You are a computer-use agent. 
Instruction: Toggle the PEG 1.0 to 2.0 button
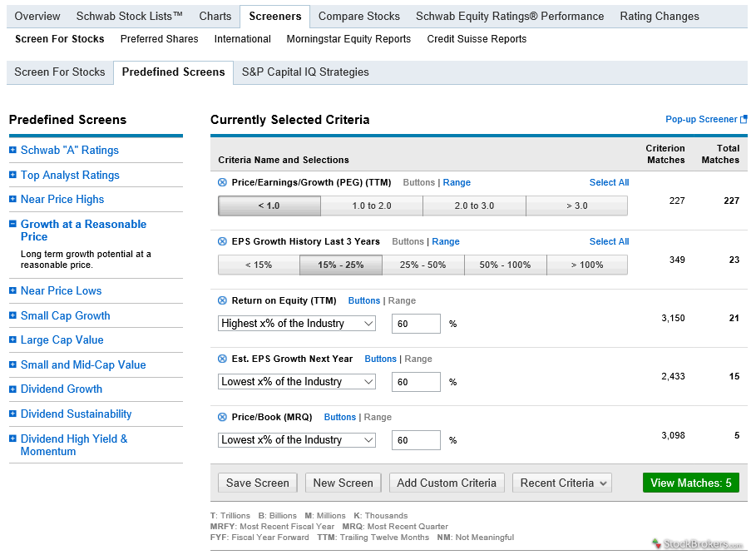(371, 206)
